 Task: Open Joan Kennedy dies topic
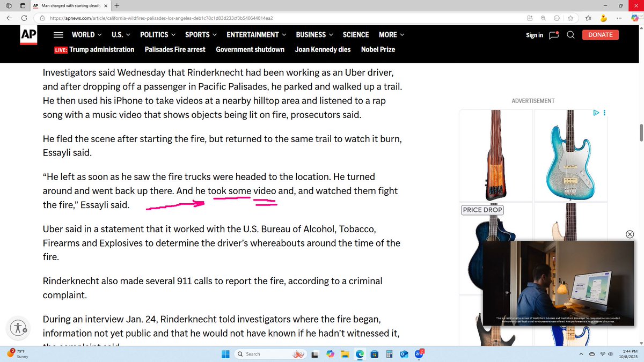coord(323,49)
